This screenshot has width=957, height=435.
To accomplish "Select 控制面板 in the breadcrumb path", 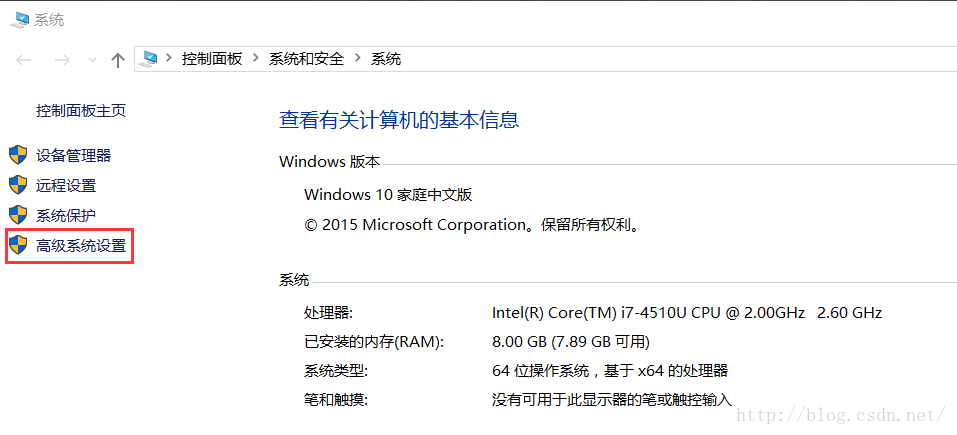I will coord(212,59).
